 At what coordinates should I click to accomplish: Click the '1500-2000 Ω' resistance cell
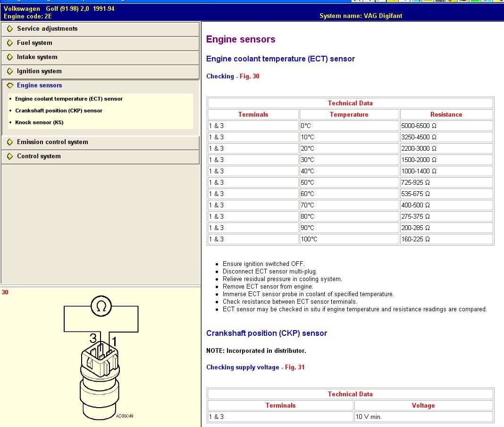(446, 160)
